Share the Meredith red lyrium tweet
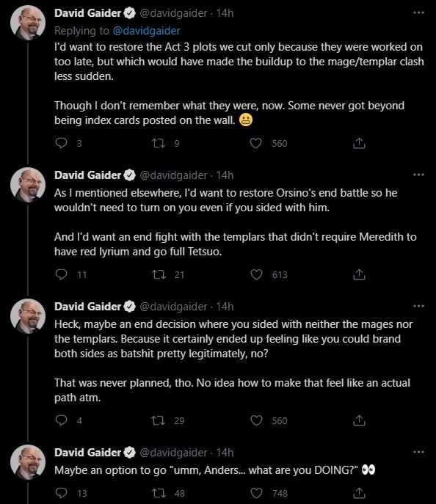Image resolution: width=436 pixels, height=504 pixels. point(359,274)
